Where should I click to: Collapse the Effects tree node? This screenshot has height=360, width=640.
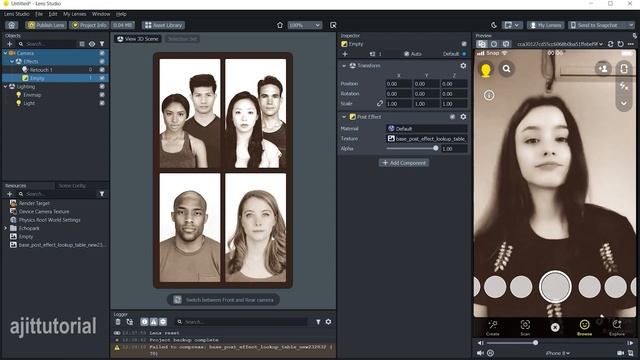[12, 61]
